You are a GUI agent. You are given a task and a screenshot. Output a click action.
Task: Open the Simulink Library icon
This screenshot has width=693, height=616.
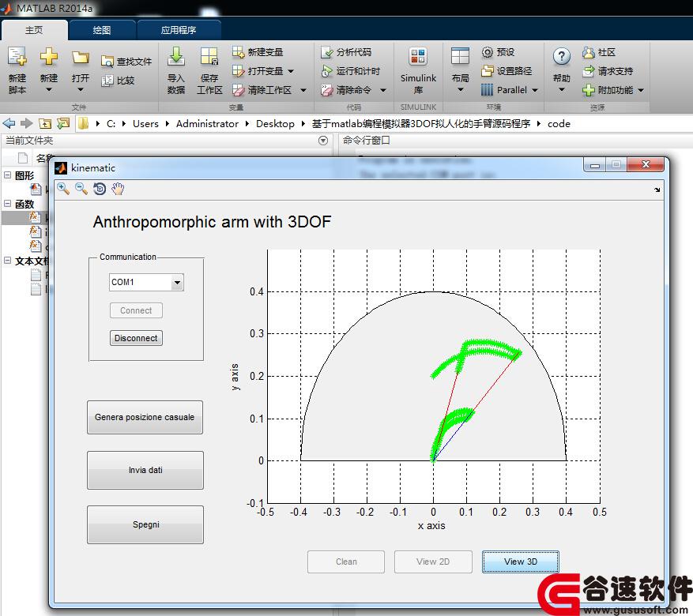pos(418,56)
